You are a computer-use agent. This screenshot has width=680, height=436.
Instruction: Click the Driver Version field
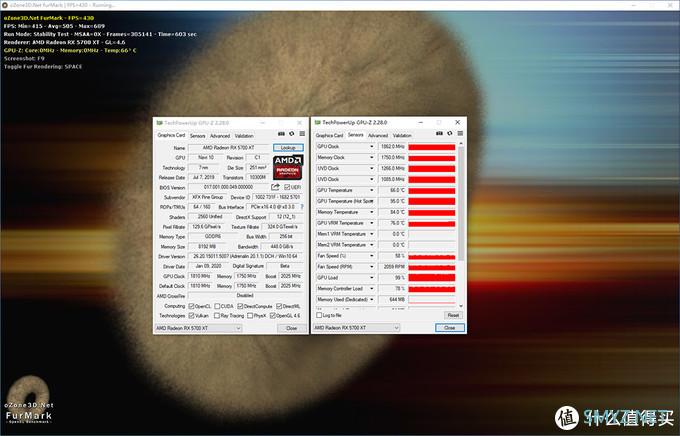pyautogui.click(x=245, y=256)
